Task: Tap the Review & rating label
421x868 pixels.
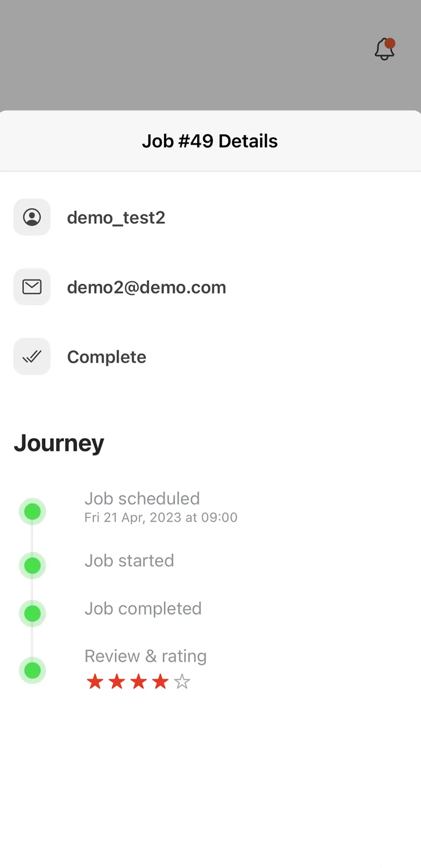Action: tap(145, 656)
